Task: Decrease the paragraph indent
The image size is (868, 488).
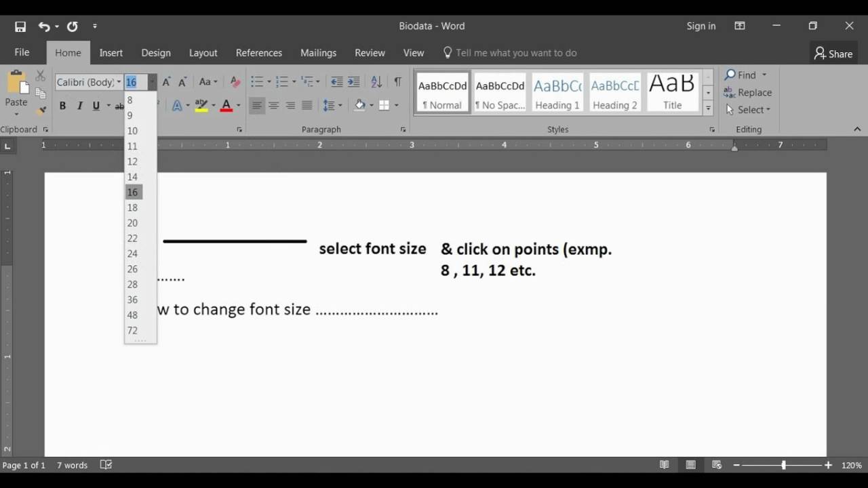Action: [336, 82]
